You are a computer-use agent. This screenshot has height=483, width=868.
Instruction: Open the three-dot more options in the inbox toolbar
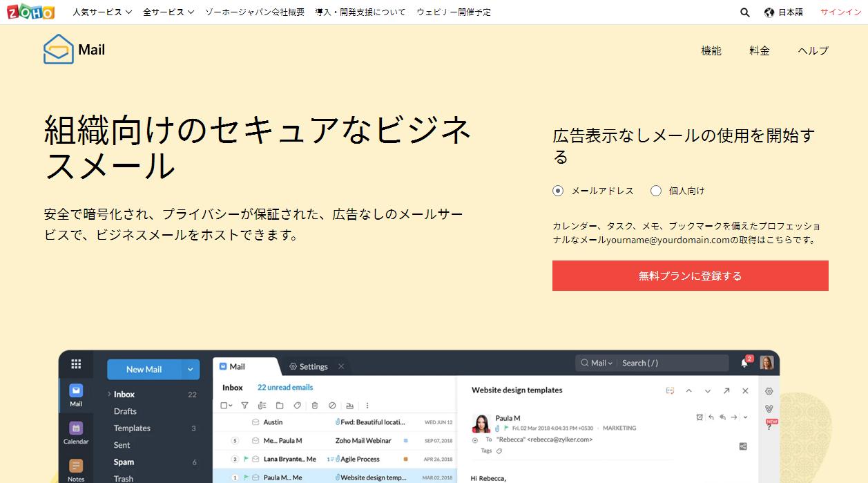(x=367, y=406)
